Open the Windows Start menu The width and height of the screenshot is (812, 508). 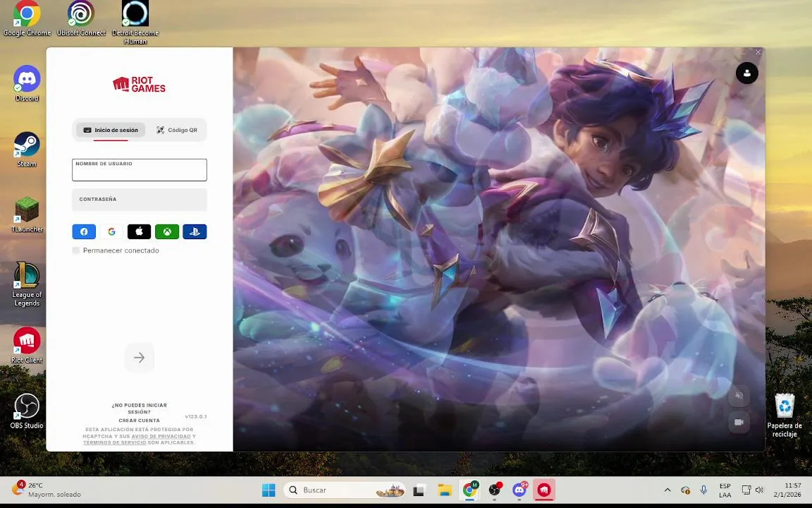(269, 490)
